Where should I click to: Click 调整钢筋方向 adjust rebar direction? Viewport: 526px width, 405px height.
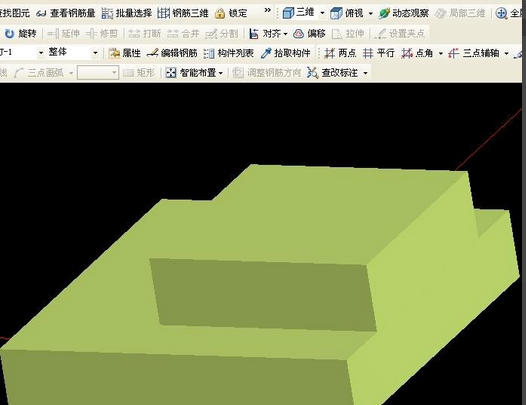pyautogui.click(x=267, y=72)
